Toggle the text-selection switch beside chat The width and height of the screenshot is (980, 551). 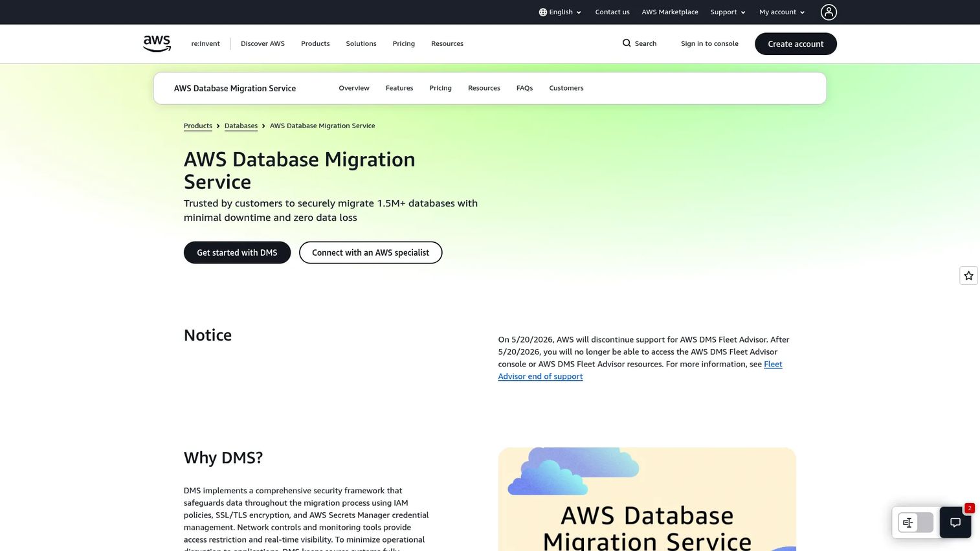tap(915, 523)
